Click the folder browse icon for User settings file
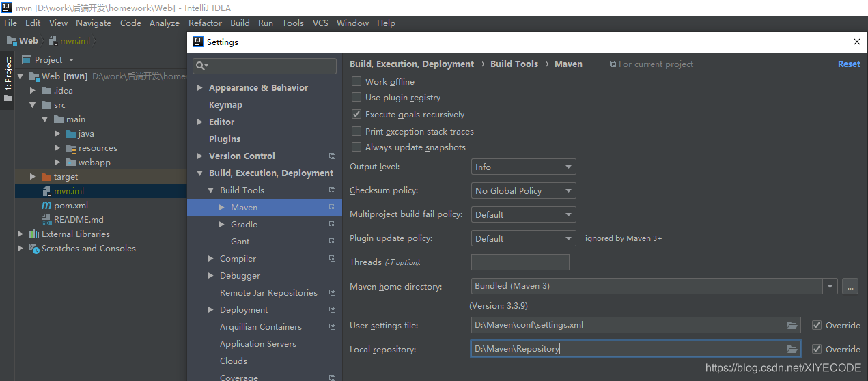 (792, 325)
